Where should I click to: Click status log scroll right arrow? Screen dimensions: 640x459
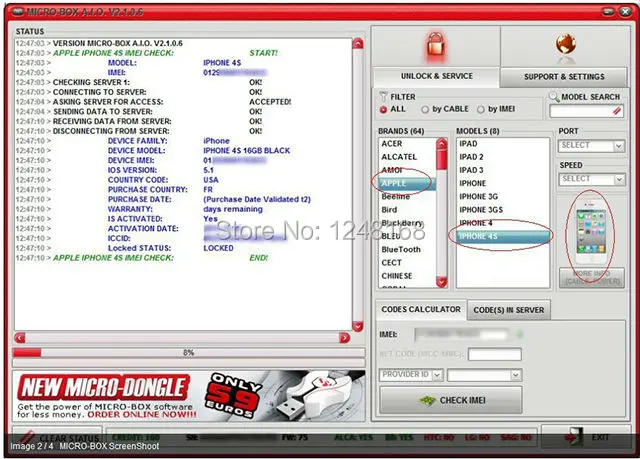click(x=345, y=338)
